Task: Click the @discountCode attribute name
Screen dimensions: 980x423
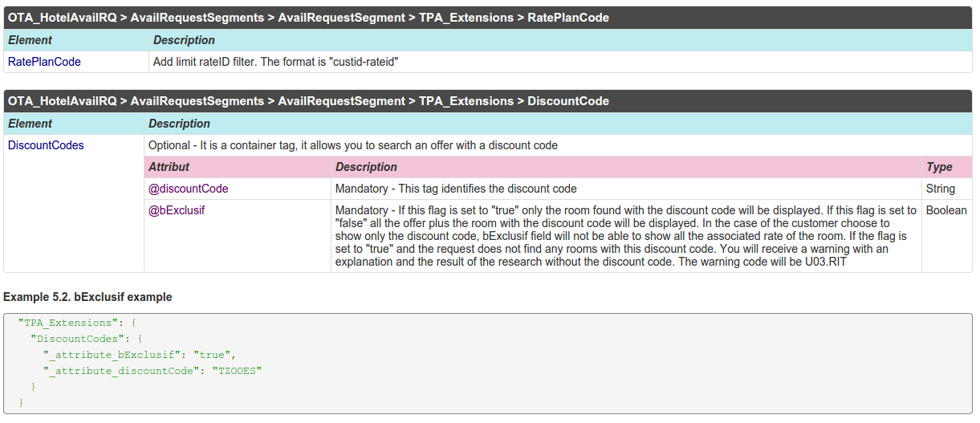Action: click(x=188, y=189)
